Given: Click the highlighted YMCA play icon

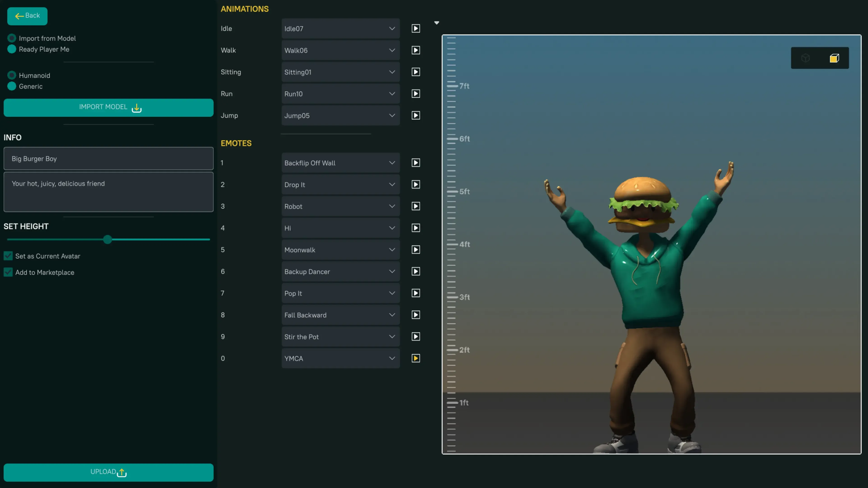Looking at the screenshot, I should 415,358.
